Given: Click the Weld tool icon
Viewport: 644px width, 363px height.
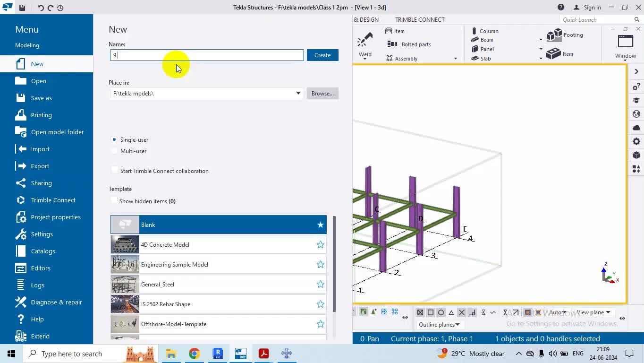Looking at the screenshot, I should (365, 42).
